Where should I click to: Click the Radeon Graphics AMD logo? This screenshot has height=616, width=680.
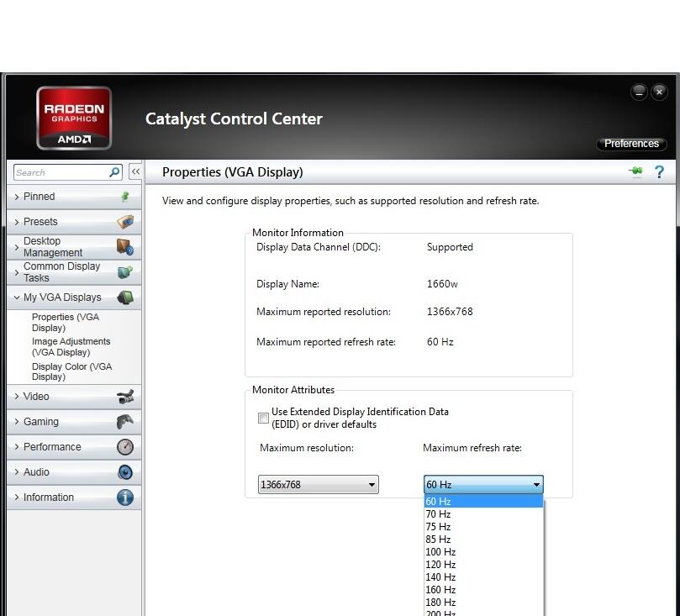pos(74,118)
